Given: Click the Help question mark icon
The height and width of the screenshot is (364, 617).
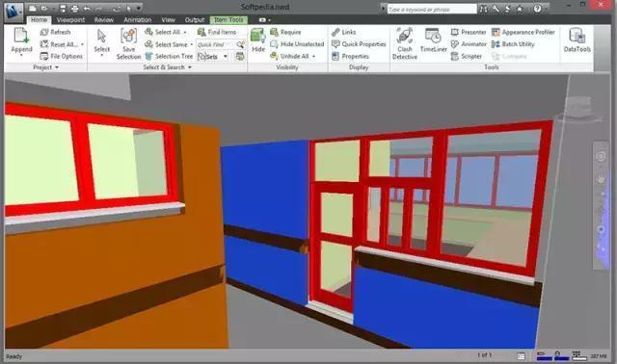Looking at the screenshot, I should coord(537,9).
